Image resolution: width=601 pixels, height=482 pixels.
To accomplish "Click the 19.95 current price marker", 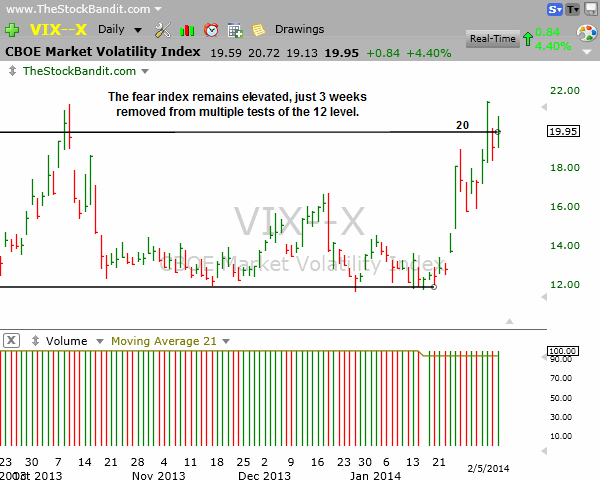I will pos(564,131).
